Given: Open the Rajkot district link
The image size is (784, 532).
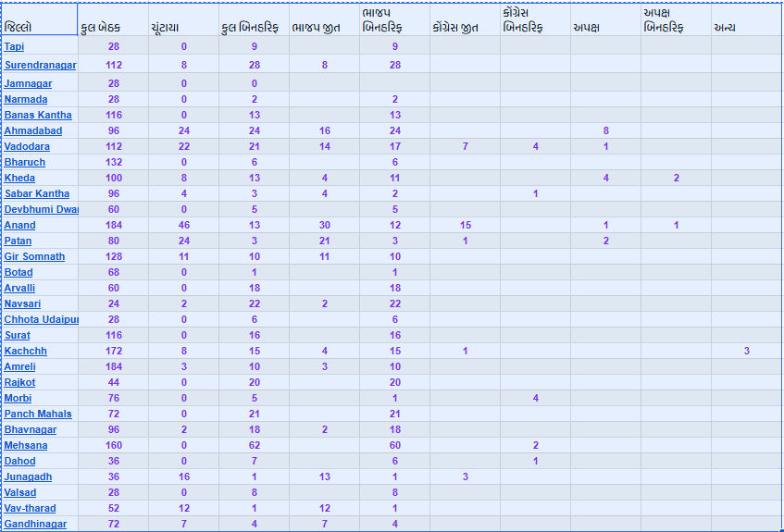Looking at the screenshot, I should pos(20,383).
